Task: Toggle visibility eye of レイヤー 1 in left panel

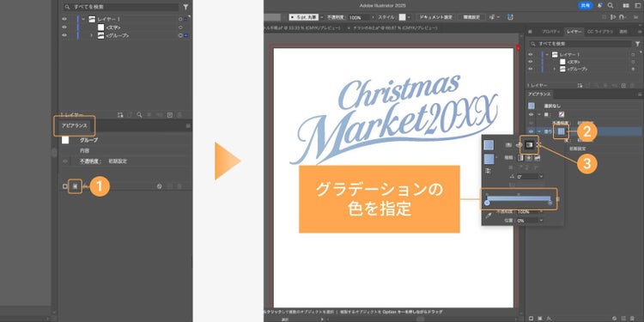Action: 64,19
